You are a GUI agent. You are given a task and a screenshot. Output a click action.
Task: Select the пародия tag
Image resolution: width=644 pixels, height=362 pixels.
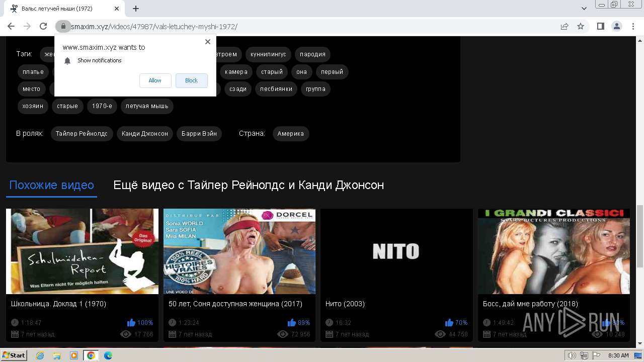(x=312, y=54)
